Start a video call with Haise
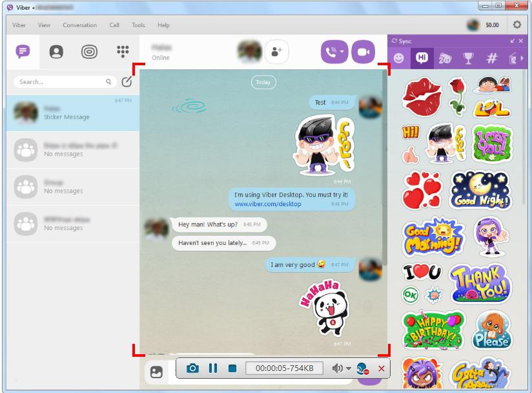Viewport: 532px width, 393px height. pos(363,52)
